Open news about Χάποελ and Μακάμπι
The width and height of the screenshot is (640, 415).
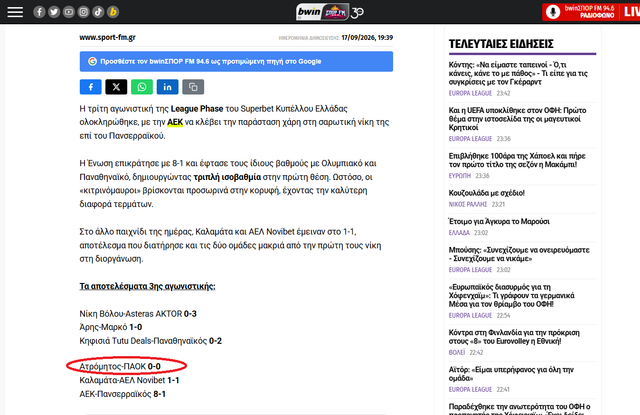[517, 160]
